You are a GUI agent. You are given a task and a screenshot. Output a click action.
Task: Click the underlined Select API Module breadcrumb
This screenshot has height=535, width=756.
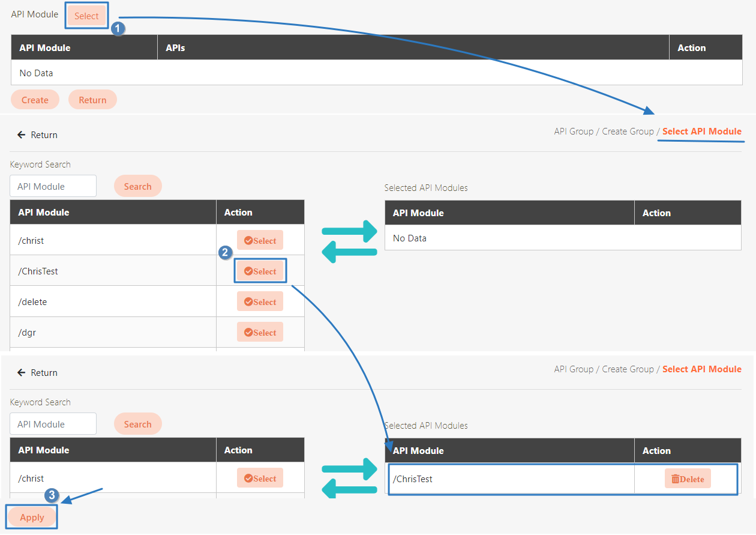click(701, 131)
